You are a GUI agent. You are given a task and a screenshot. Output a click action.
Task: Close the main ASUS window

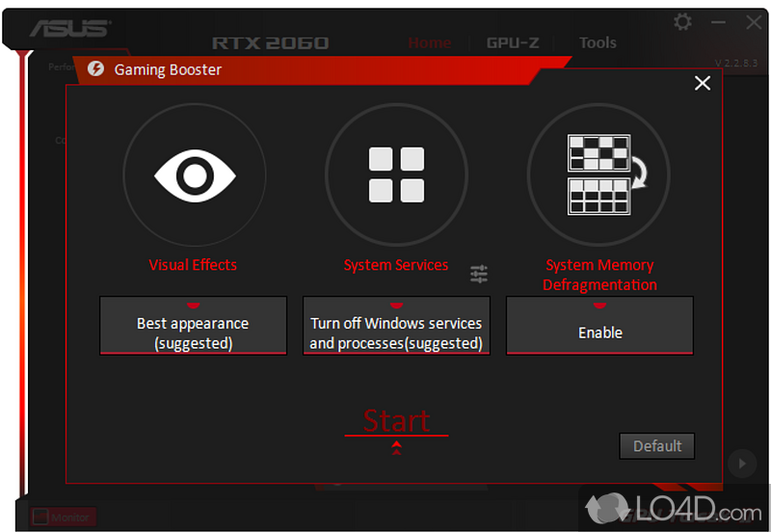click(754, 22)
